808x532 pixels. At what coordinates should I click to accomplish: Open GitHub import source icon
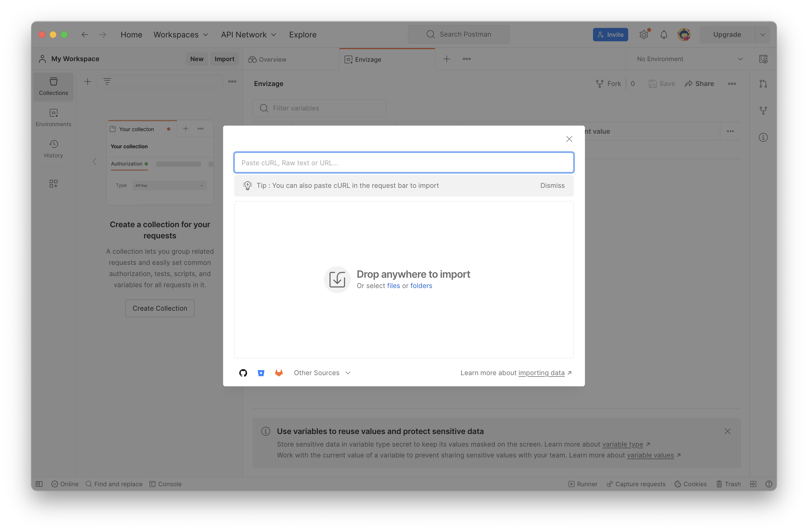coord(243,373)
